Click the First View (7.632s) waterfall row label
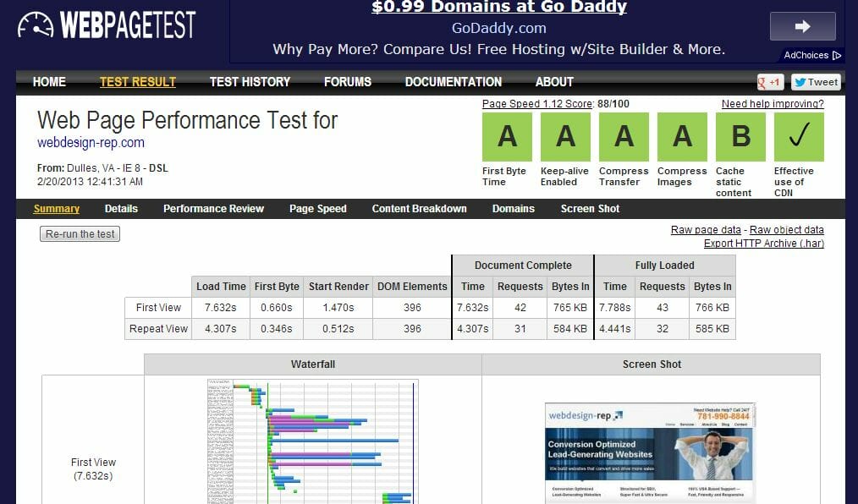This screenshot has width=858, height=504. point(93,469)
